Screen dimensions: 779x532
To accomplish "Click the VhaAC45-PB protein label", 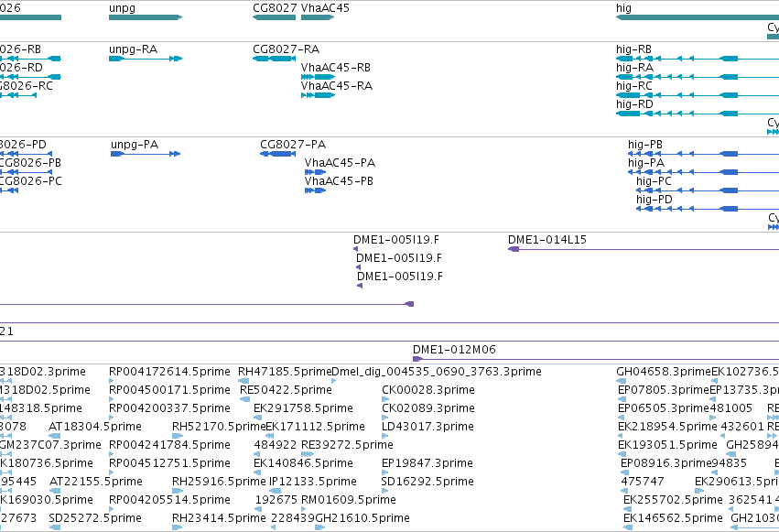I will [339, 181].
